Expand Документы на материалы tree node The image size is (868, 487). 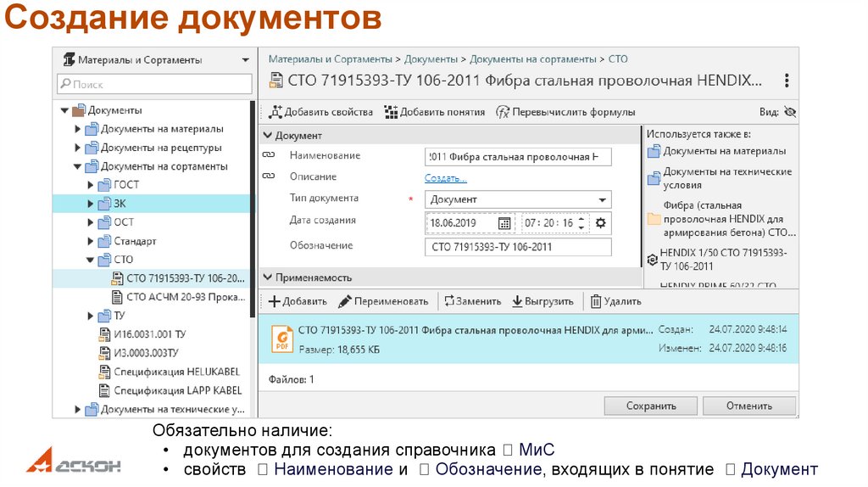click(77, 129)
